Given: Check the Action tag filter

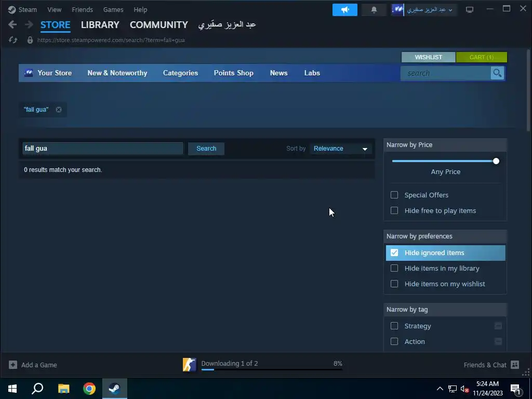Looking at the screenshot, I should pos(394,341).
